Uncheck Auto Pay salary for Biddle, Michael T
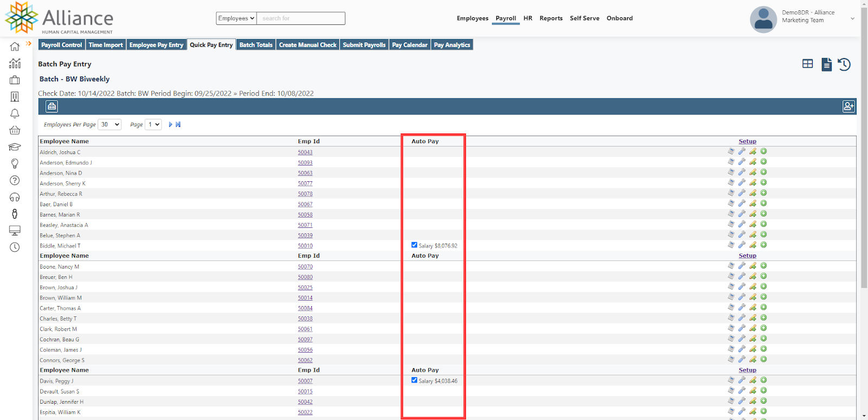This screenshot has width=868, height=420. click(x=414, y=245)
